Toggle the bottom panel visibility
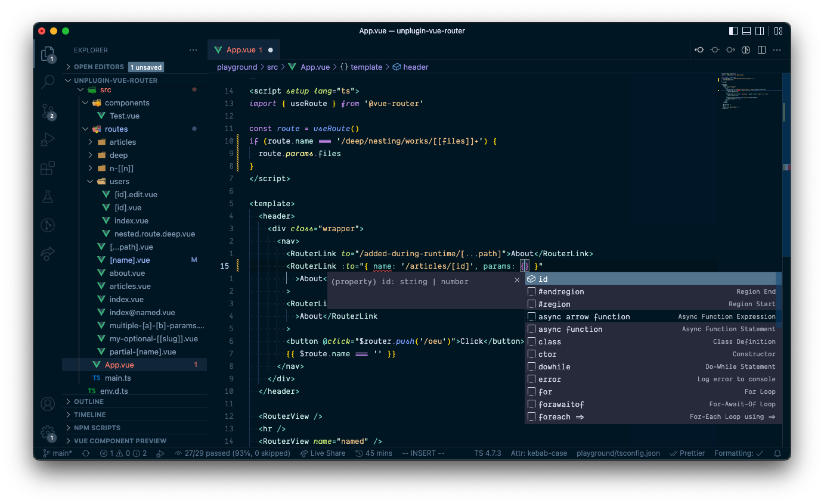Screen dimensions: 824x504 point(746,31)
